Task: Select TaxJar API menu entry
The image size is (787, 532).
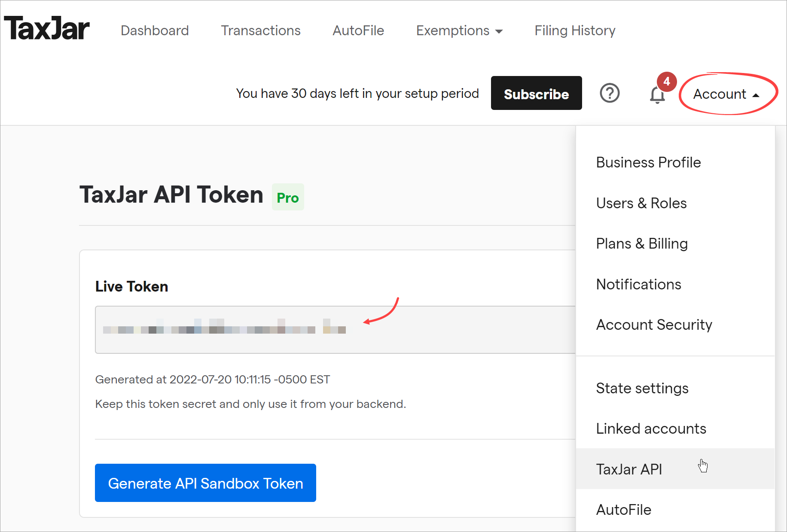Action: click(675, 469)
